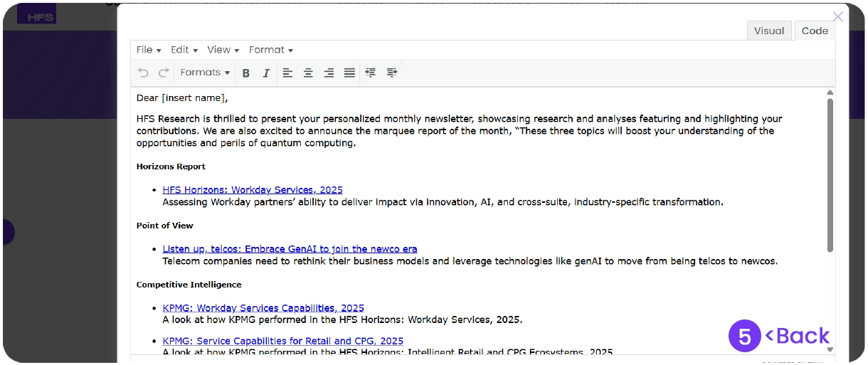Click the 'Point of View' heading
Image resolution: width=868 pixels, height=365 pixels.
click(165, 226)
